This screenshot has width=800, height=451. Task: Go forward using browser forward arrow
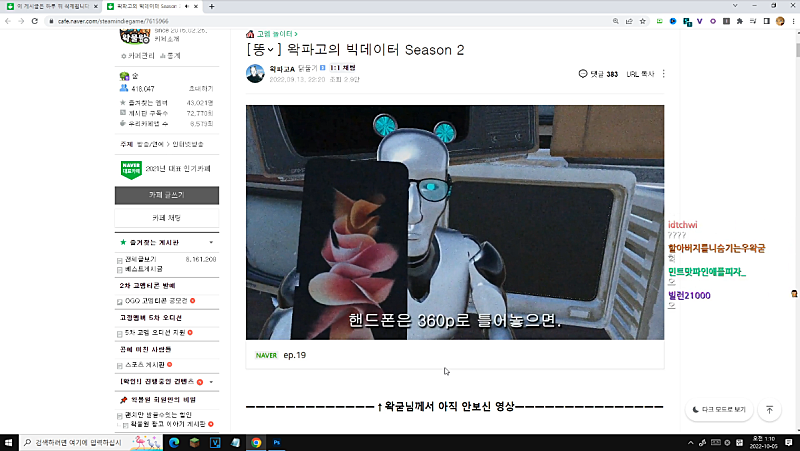tap(21, 21)
